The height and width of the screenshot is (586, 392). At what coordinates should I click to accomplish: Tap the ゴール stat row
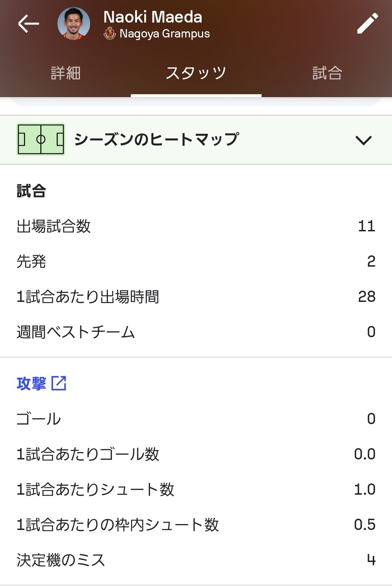(x=196, y=419)
